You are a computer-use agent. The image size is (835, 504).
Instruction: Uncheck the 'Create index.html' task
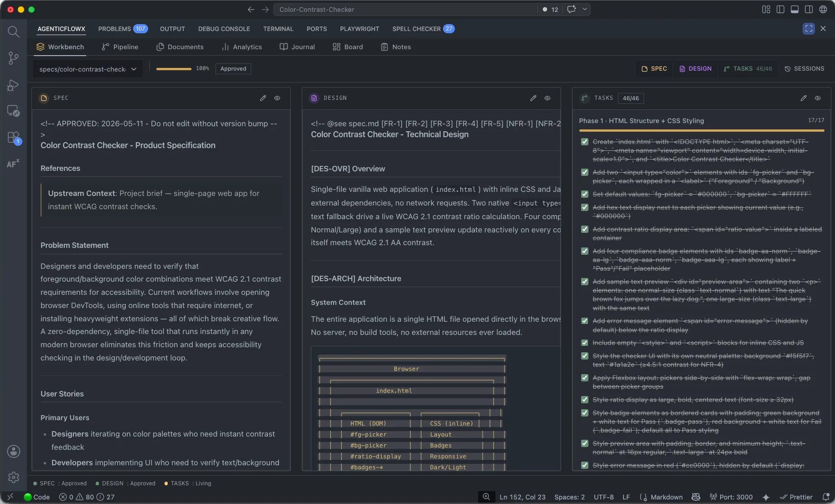[x=585, y=142]
